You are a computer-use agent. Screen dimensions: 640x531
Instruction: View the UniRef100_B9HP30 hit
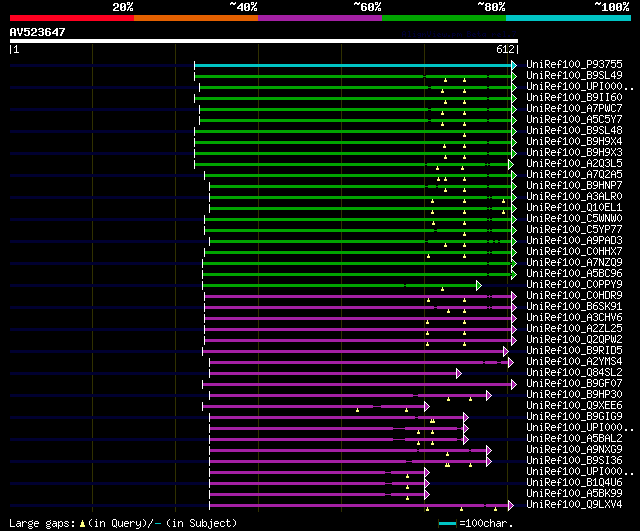(x=574, y=395)
